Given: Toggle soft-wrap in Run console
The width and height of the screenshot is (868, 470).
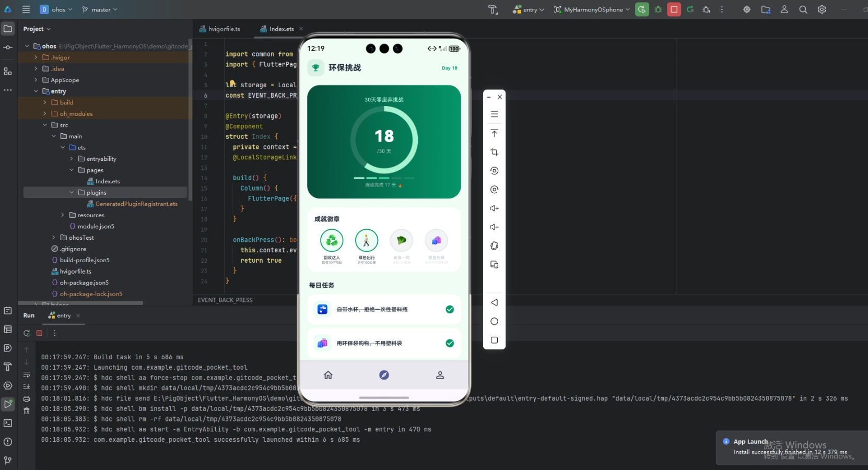Looking at the screenshot, I should [27, 374].
